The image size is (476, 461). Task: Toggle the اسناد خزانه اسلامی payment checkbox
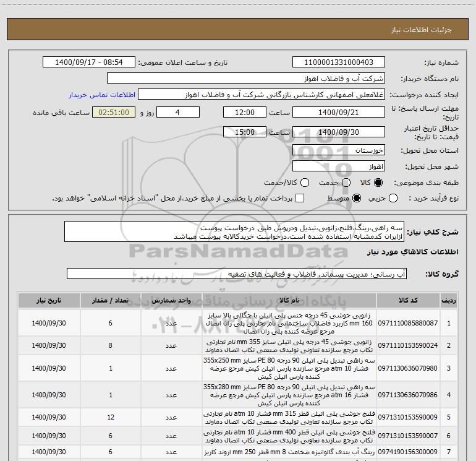300,198
